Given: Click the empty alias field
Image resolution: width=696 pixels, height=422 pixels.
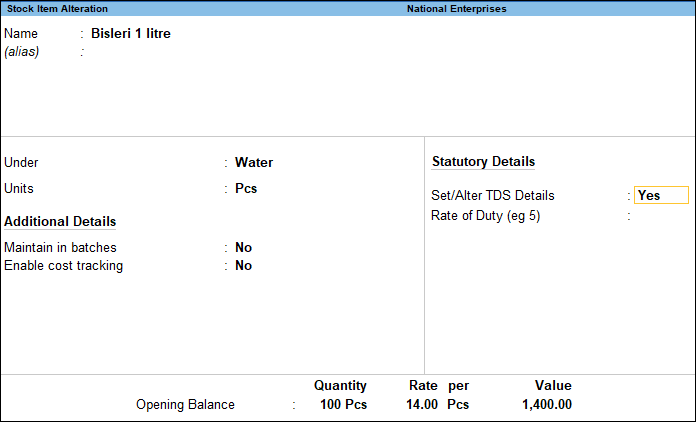Looking at the screenshot, I should pos(133,52).
